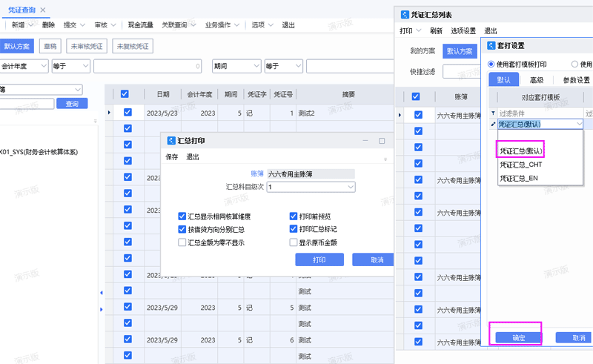Click 退出 in the 汇总打印 dialog
The height and width of the screenshot is (364, 593).
click(193, 157)
